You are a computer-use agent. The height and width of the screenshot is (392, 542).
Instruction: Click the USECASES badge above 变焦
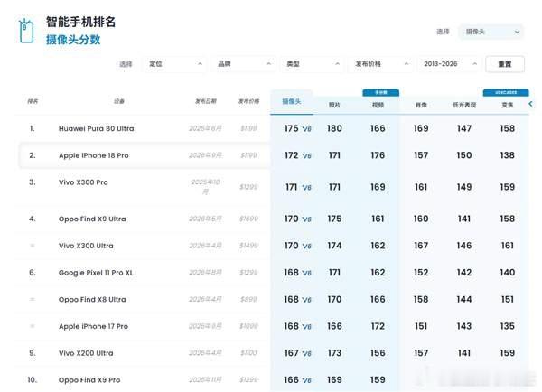pos(506,93)
